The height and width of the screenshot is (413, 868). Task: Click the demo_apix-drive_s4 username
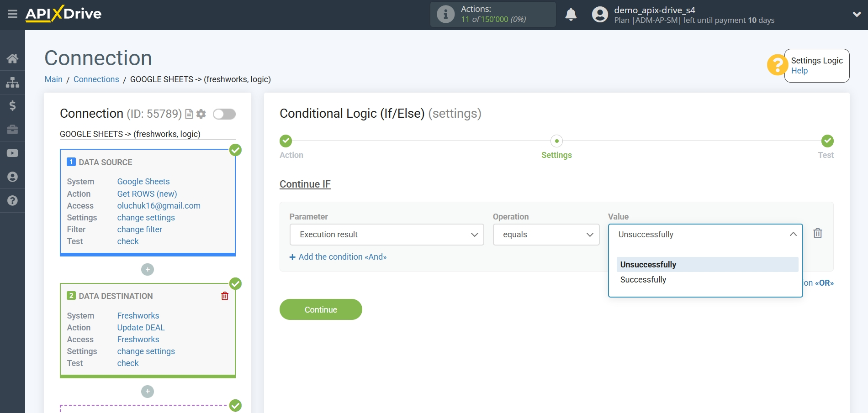click(x=655, y=10)
